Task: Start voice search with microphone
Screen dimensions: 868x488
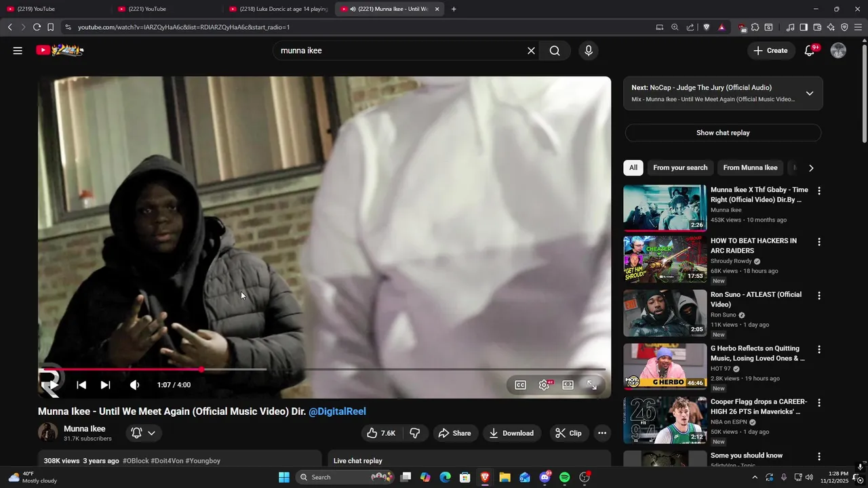Action: (588, 50)
